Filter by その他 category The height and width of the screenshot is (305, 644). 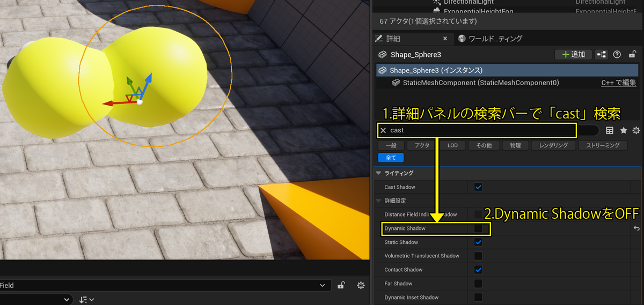(484, 145)
